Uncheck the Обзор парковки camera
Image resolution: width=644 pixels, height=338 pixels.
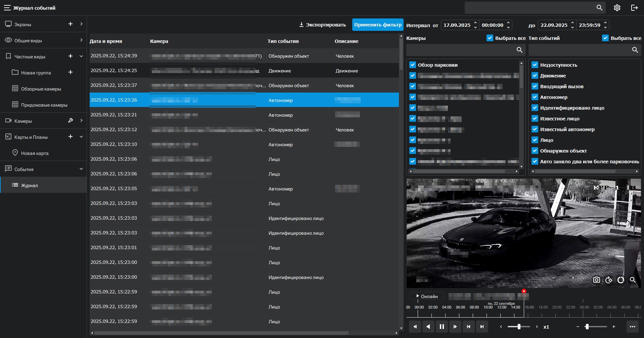413,65
